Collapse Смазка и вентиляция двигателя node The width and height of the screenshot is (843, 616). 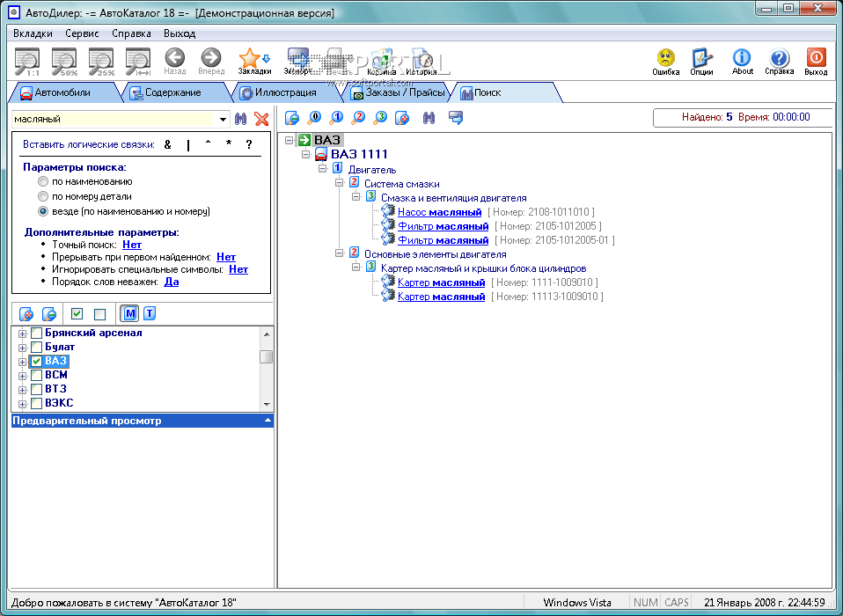tap(356, 197)
